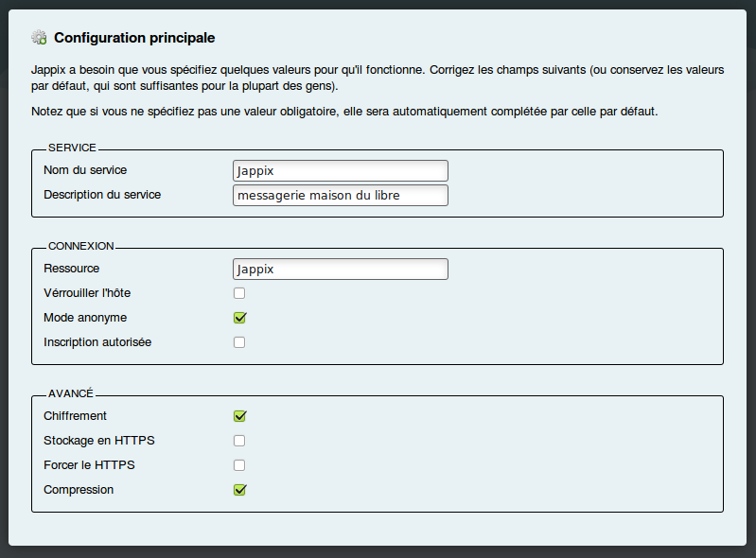Click the "Description du service" label text
The width and height of the screenshot is (756, 558).
pyautogui.click(x=102, y=195)
